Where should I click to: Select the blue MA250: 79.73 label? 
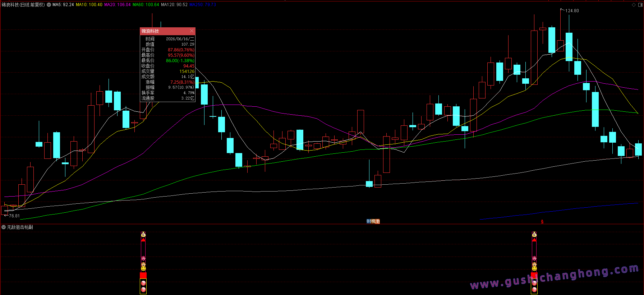203,5
